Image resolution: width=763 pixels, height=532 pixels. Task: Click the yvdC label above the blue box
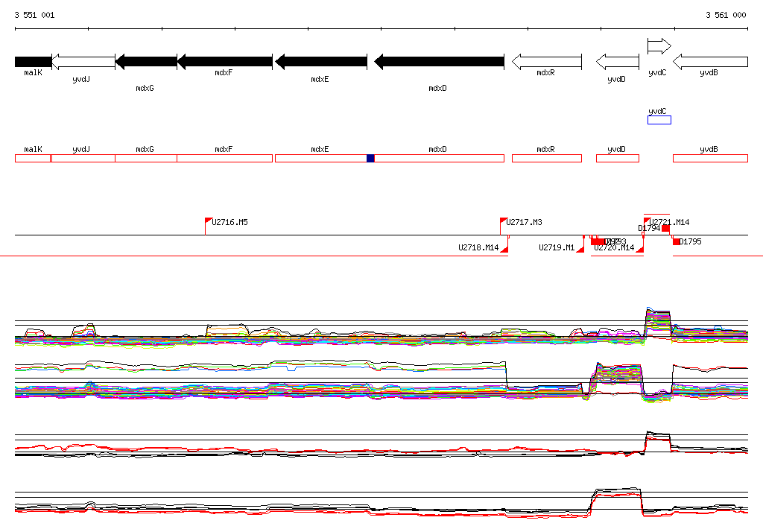point(657,112)
